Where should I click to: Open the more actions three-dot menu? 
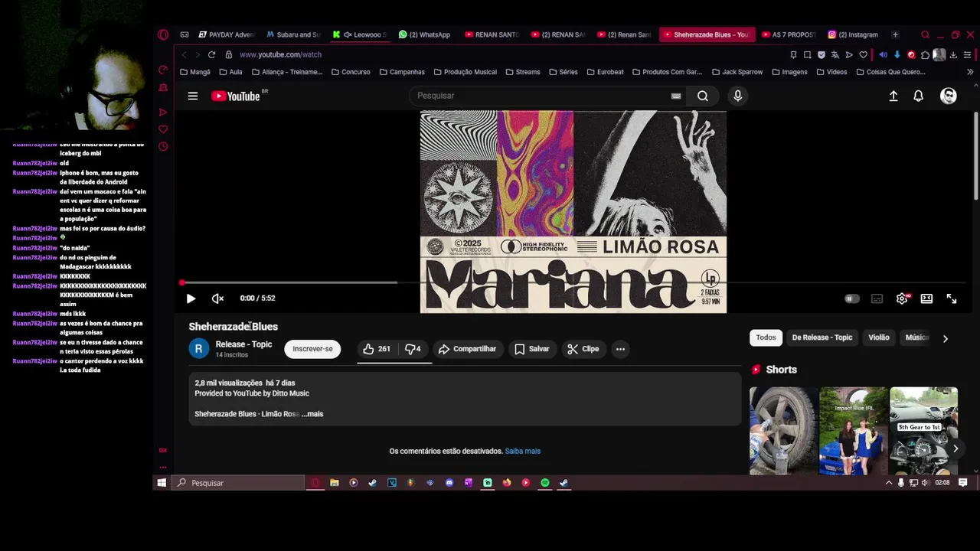pyautogui.click(x=620, y=349)
